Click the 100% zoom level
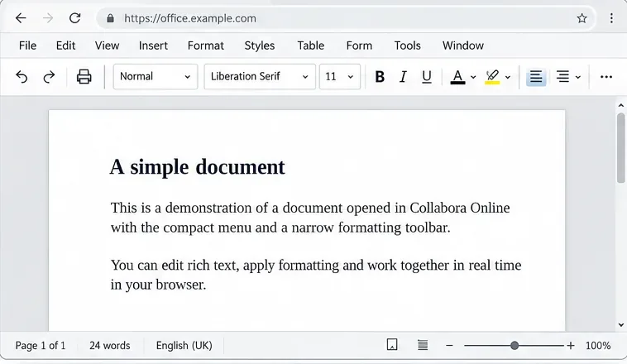The image size is (627, 364). point(598,345)
